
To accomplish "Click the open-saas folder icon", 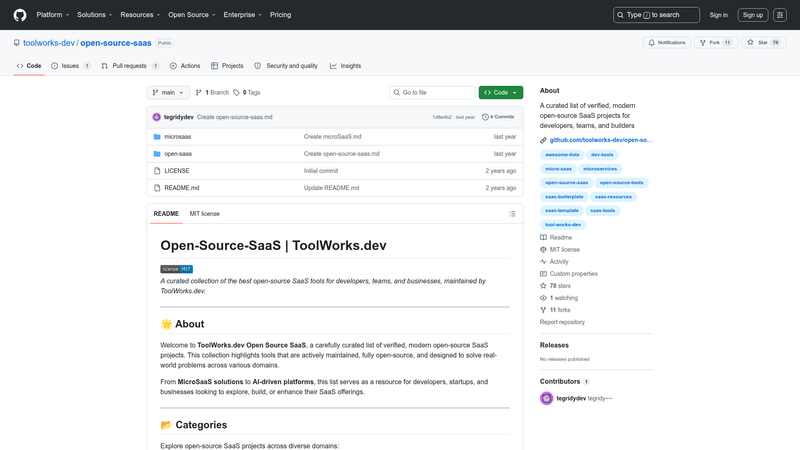I will click(157, 154).
